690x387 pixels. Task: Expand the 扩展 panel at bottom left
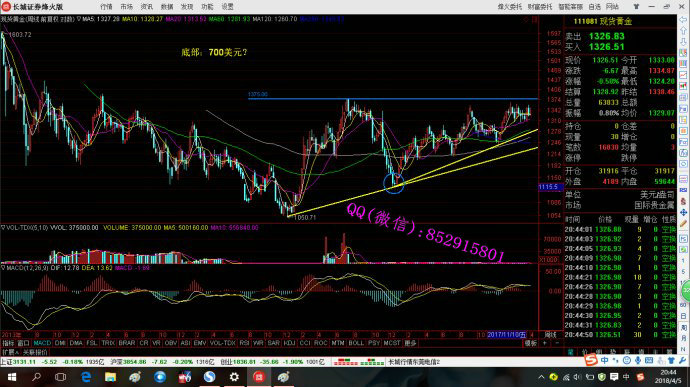[x=10, y=352]
